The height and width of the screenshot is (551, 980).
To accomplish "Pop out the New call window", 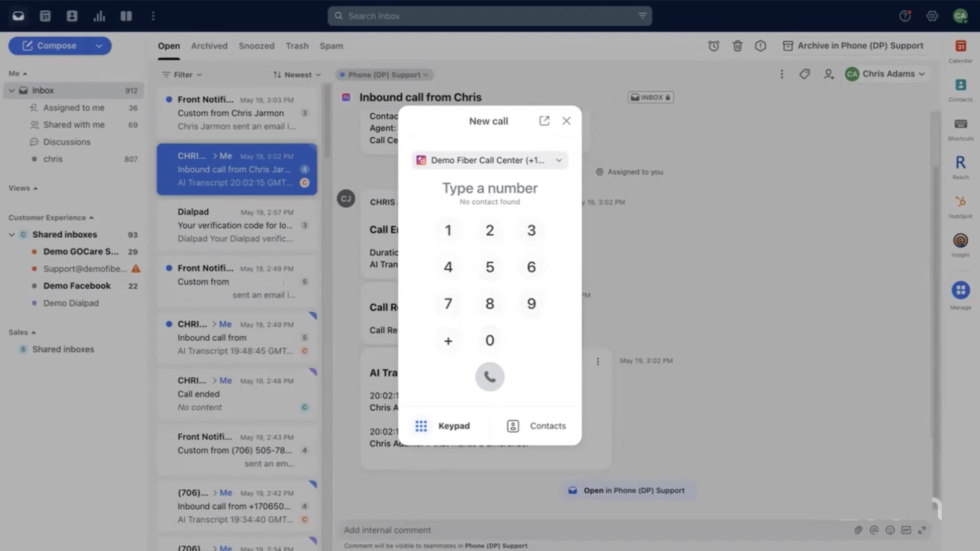I will click(x=544, y=121).
